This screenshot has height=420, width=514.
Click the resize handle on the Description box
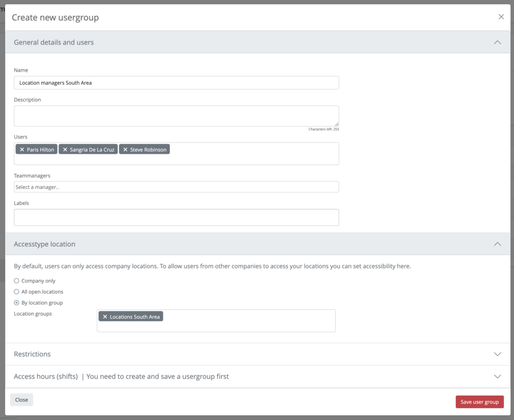(337, 124)
